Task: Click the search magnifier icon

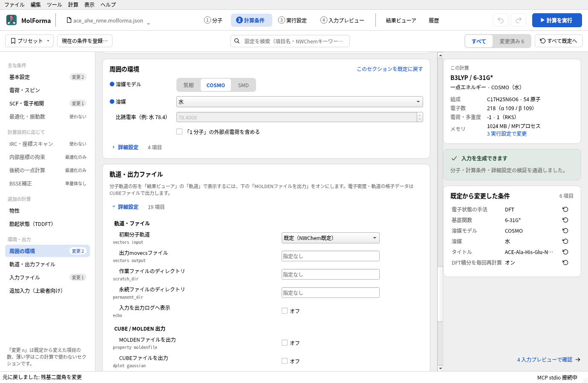Action: [237, 41]
